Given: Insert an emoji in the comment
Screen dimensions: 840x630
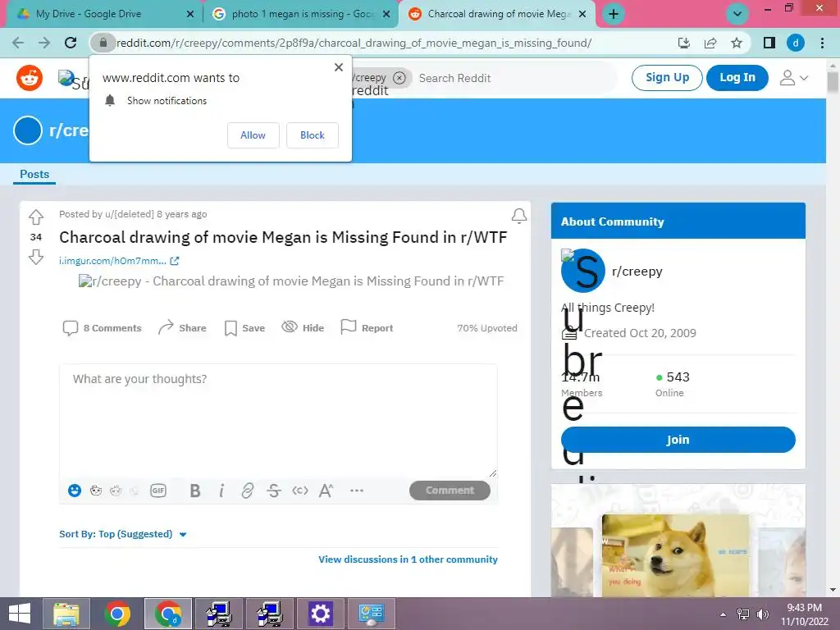Looking at the screenshot, I should pos(75,491).
